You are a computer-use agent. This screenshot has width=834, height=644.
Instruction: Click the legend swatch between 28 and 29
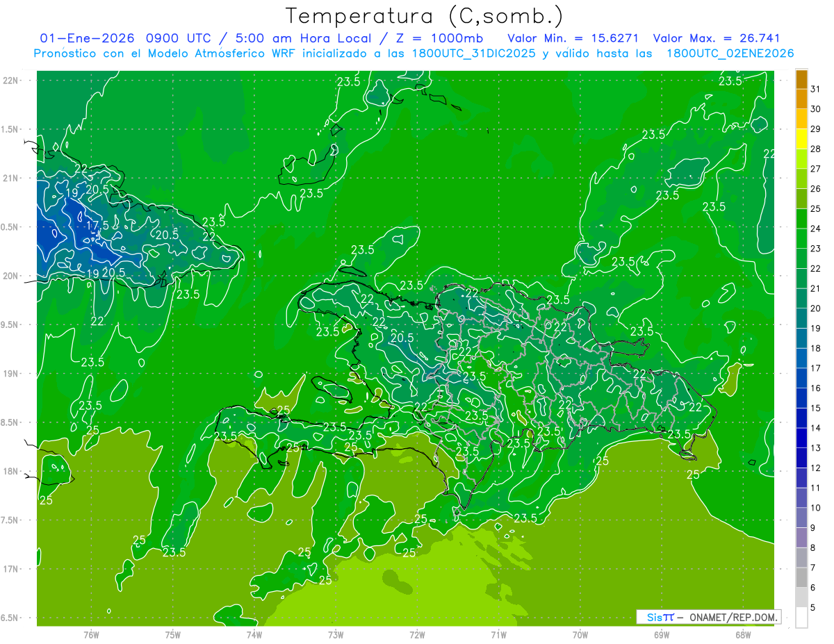pos(801,139)
